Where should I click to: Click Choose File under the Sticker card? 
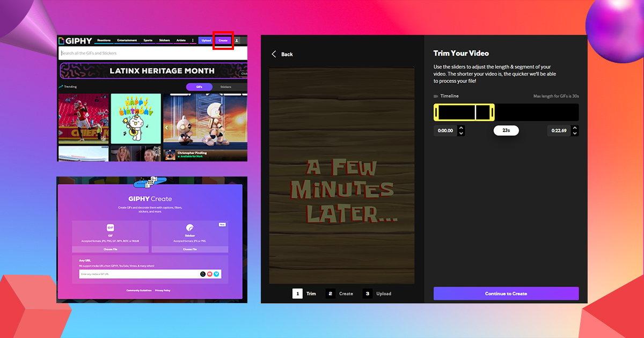pos(190,249)
